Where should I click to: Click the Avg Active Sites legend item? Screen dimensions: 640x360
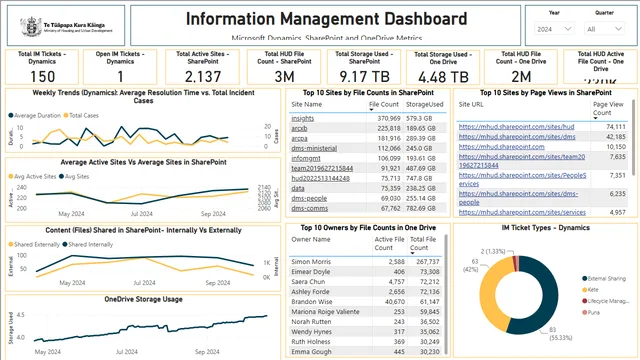pyautogui.click(x=32, y=177)
